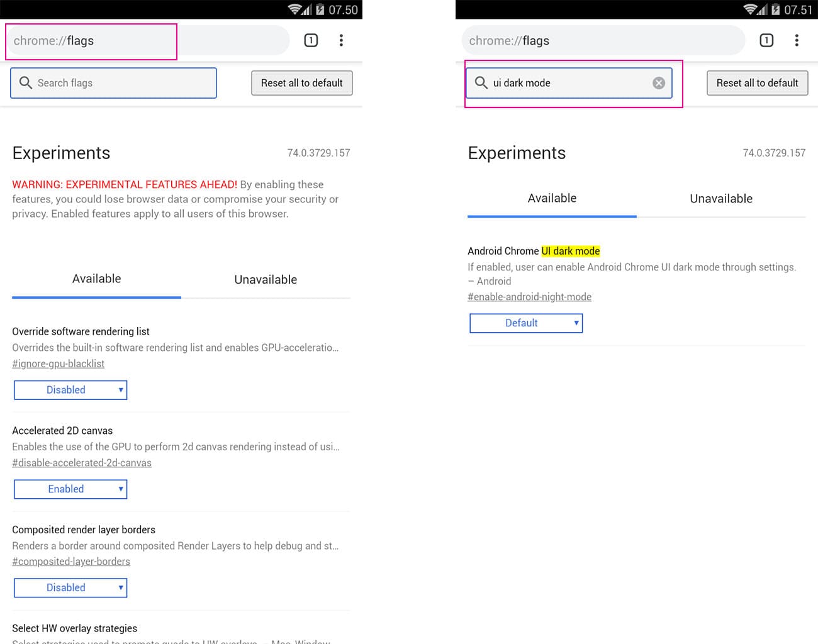Switch to Unavailable tab in the right screen
The image size is (818, 644).
721,199
